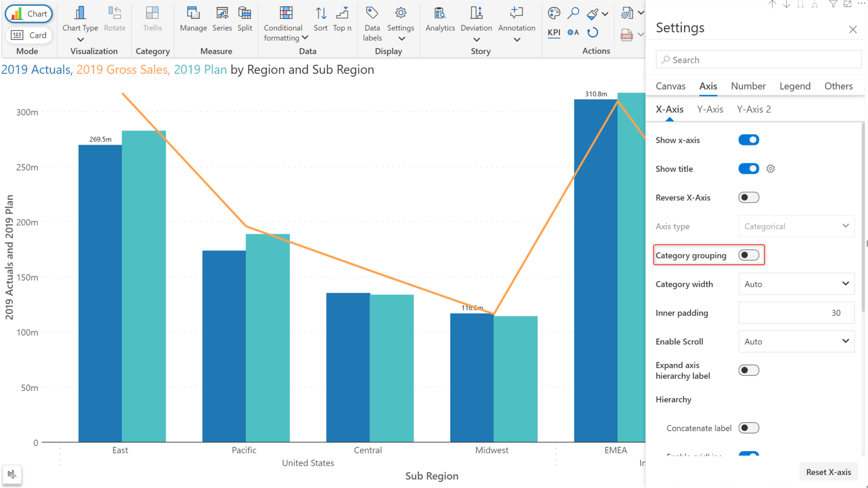Switch to Card mode
This screenshot has height=488, width=868.
click(29, 35)
